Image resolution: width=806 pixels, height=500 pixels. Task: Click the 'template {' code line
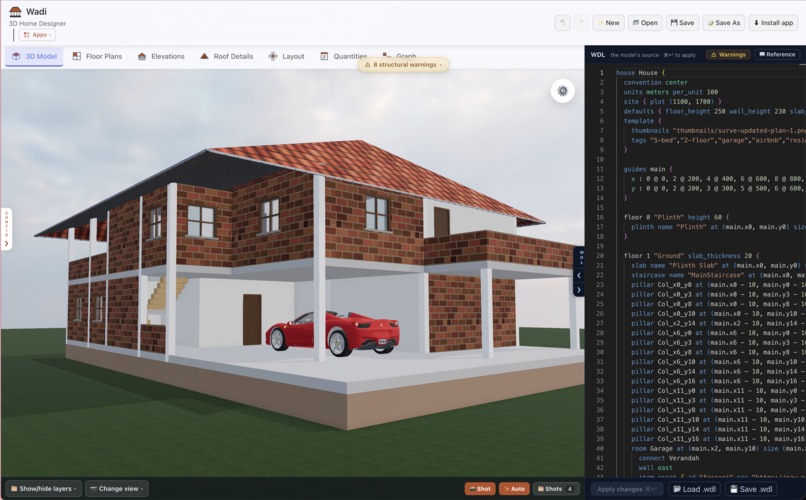[643, 121]
